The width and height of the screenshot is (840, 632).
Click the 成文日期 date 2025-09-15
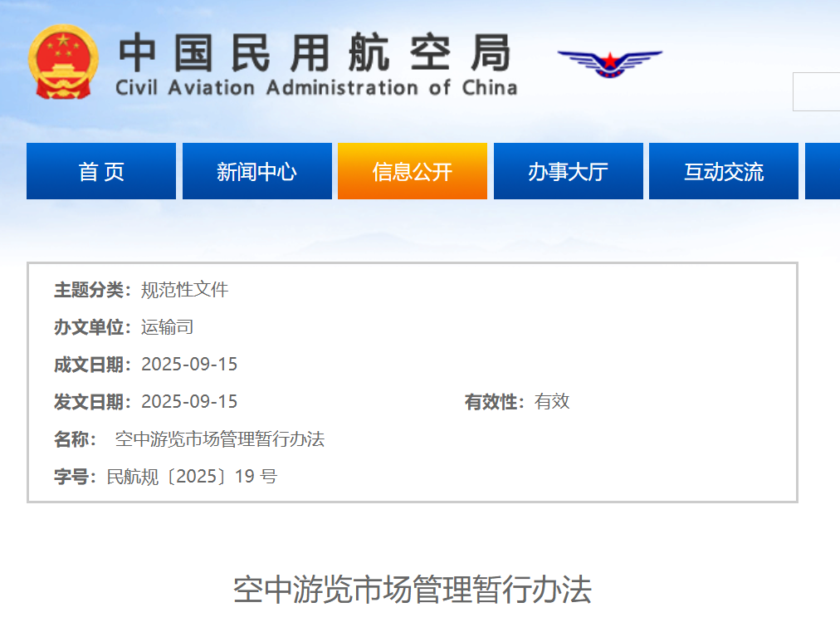tap(189, 365)
